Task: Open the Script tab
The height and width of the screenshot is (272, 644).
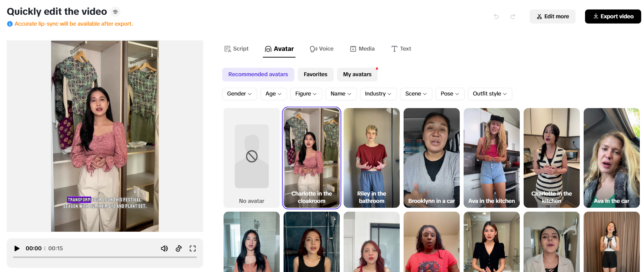Action: tap(237, 49)
